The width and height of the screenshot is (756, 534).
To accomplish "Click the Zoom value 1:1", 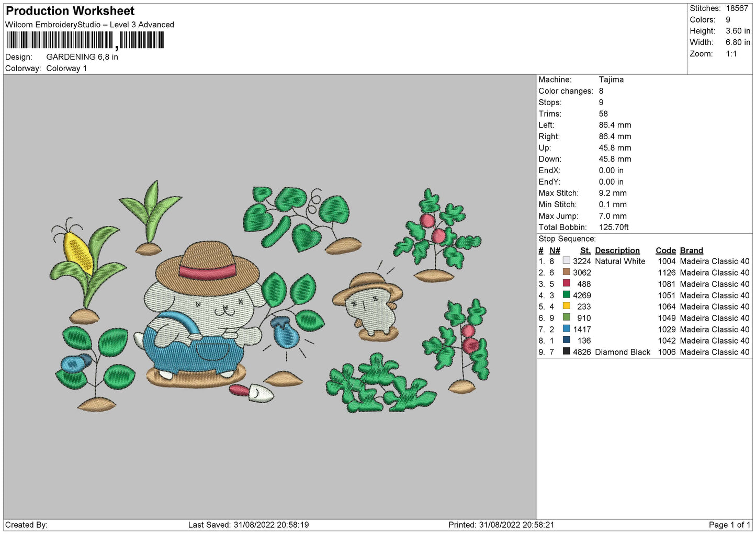I will click(731, 54).
